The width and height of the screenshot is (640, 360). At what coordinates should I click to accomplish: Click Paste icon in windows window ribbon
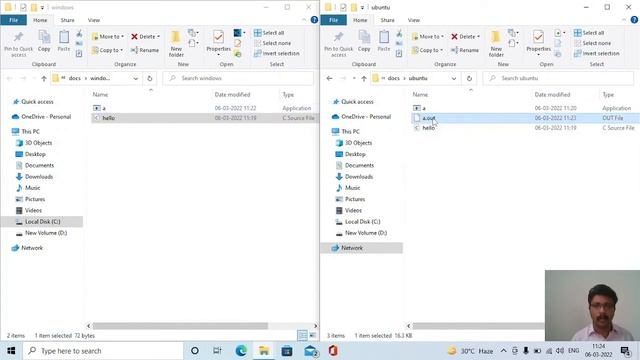point(64,41)
